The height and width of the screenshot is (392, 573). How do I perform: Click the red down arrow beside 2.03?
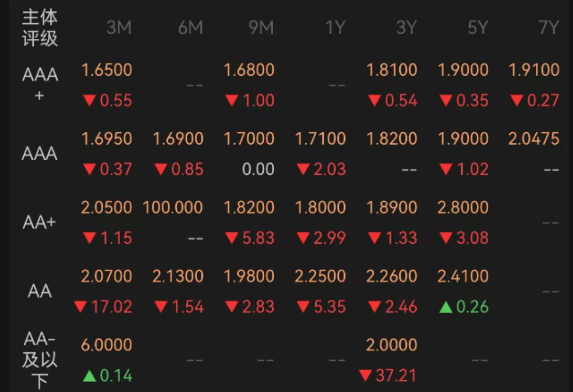coord(303,169)
